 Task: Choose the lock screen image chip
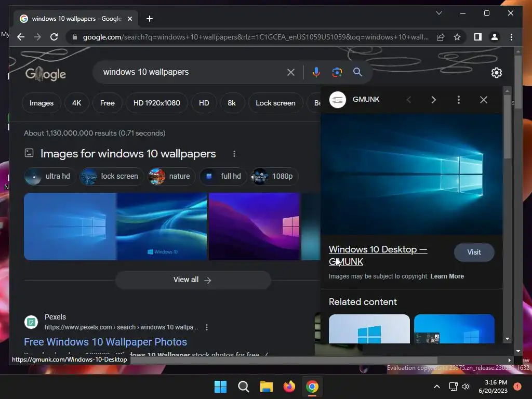[112, 176]
